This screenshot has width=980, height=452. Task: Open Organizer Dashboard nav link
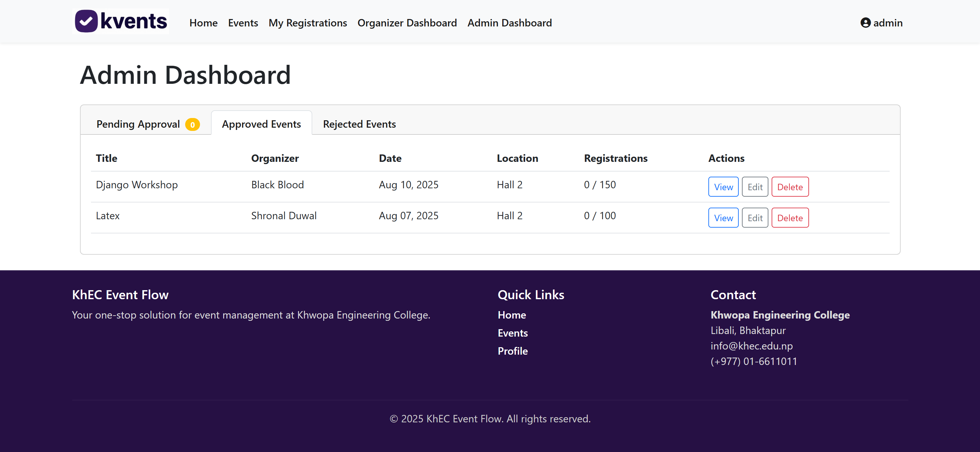tap(407, 23)
